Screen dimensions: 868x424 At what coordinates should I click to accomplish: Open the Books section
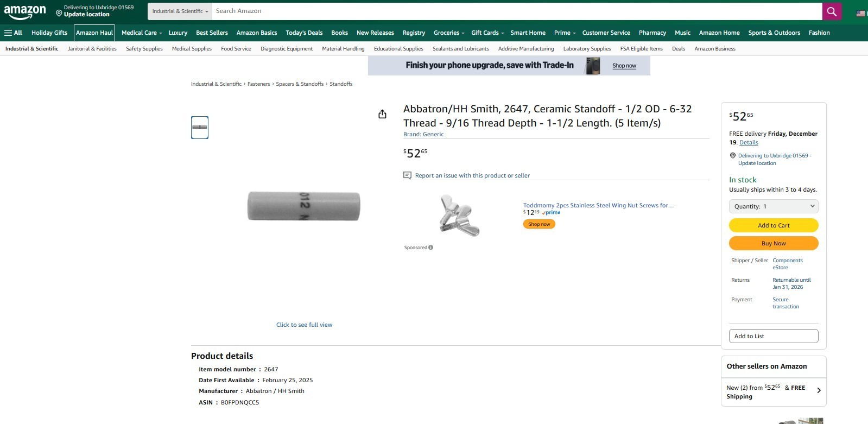coord(339,33)
